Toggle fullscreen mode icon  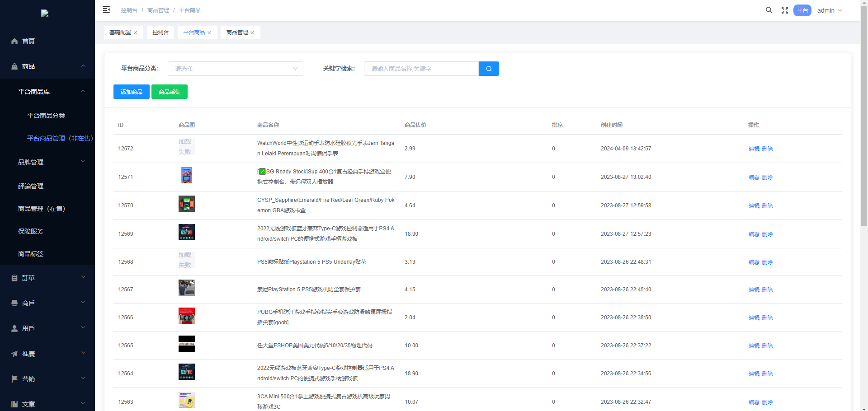[784, 10]
